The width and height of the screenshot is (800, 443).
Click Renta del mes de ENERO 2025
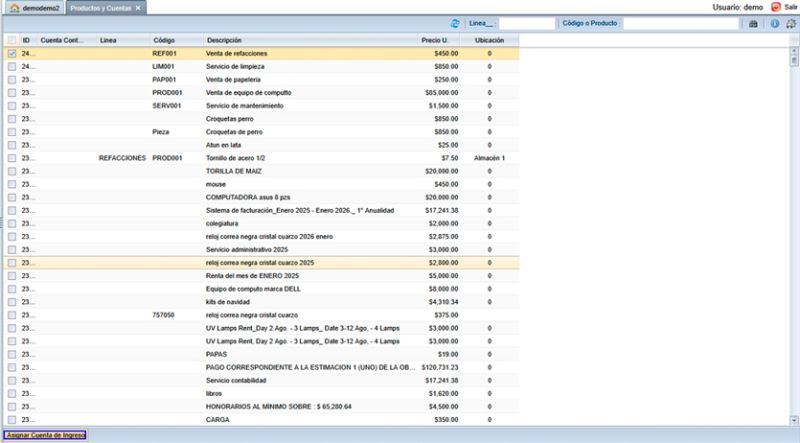point(253,276)
